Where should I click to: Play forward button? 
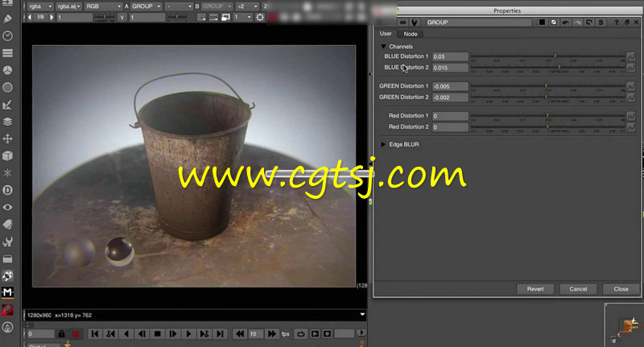click(188, 334)
